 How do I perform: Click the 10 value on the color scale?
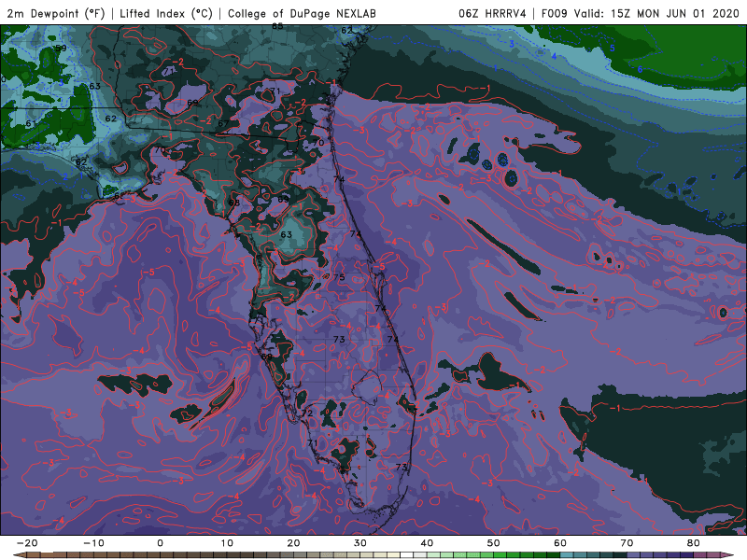tap(227, 543)
